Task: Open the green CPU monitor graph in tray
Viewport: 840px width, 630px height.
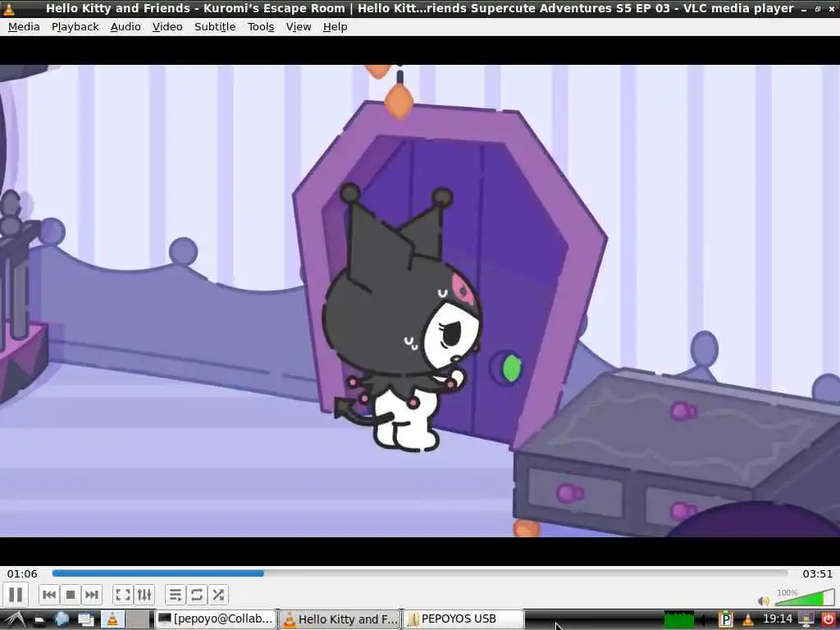Action: tap(679, 619)
